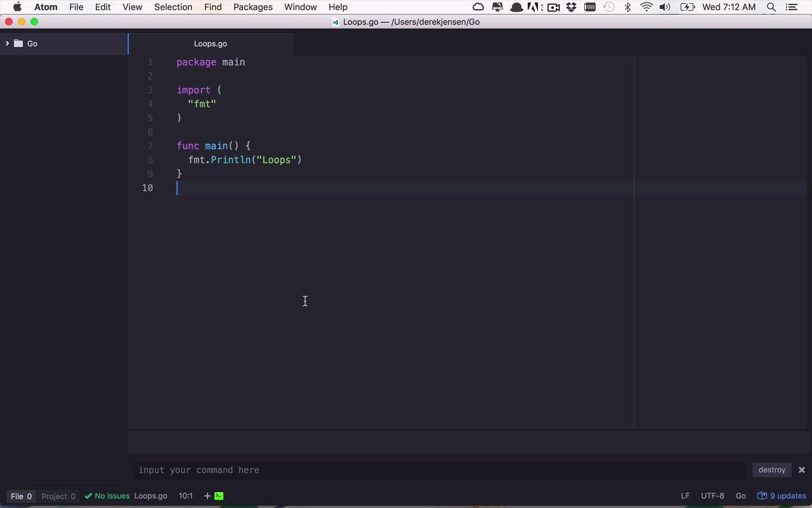Change Go grammar selector
Viewport: 812px width, 508px height.
coord(740,496)
